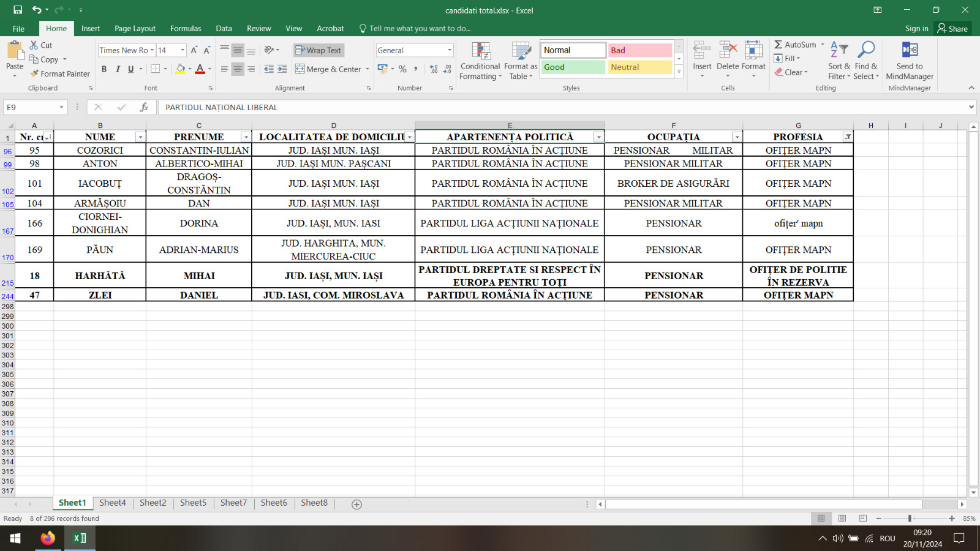Screen dimensions: 980x551
Task: Open the General number format dropdown
Action: point(449,50)
